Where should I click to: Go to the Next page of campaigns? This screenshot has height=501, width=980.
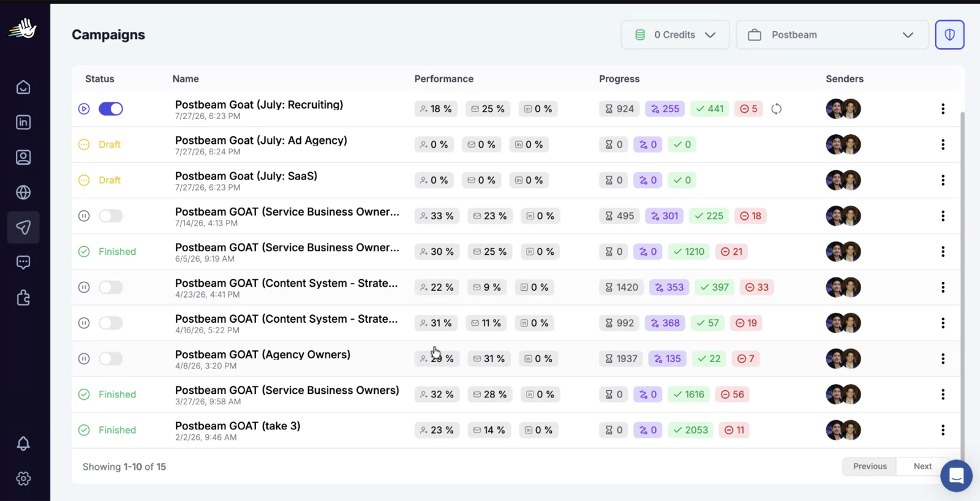pos(922,467)
